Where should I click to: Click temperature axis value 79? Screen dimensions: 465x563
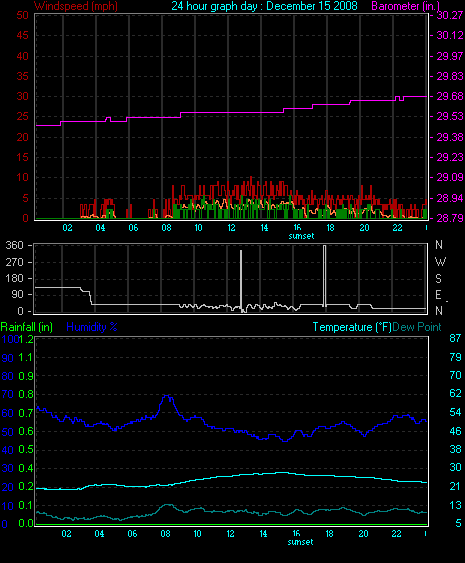pyautogui.click(x=455, y=357)
